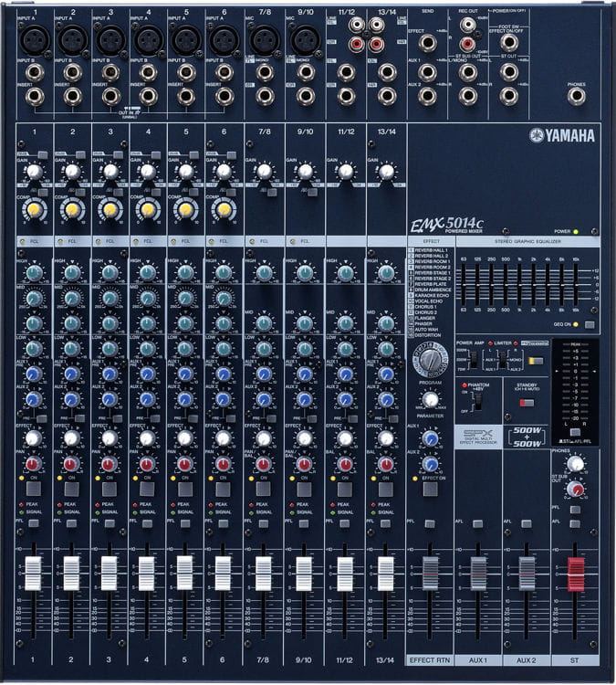Toggle the red STANDBY switch
616x685 pixels.
point(526,401)
